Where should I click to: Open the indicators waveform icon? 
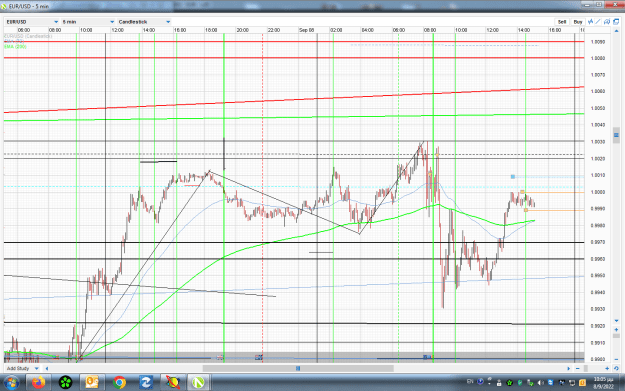591,22
